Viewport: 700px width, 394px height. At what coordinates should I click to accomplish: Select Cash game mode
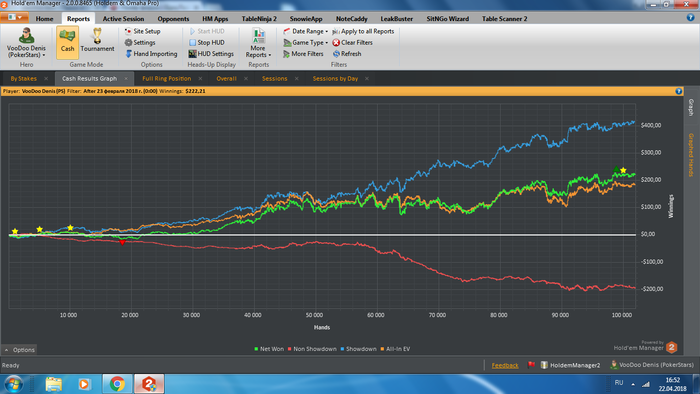tap(67, 42)
